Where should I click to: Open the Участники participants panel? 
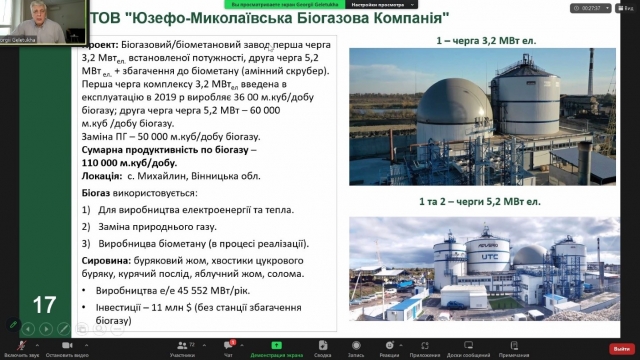click(182, 349)
